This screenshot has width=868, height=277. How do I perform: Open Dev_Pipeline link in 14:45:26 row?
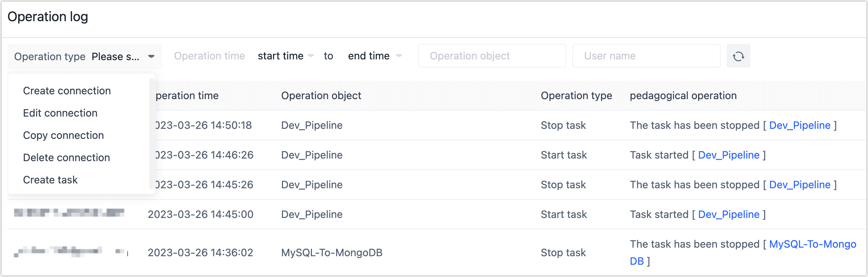[800, 185]
